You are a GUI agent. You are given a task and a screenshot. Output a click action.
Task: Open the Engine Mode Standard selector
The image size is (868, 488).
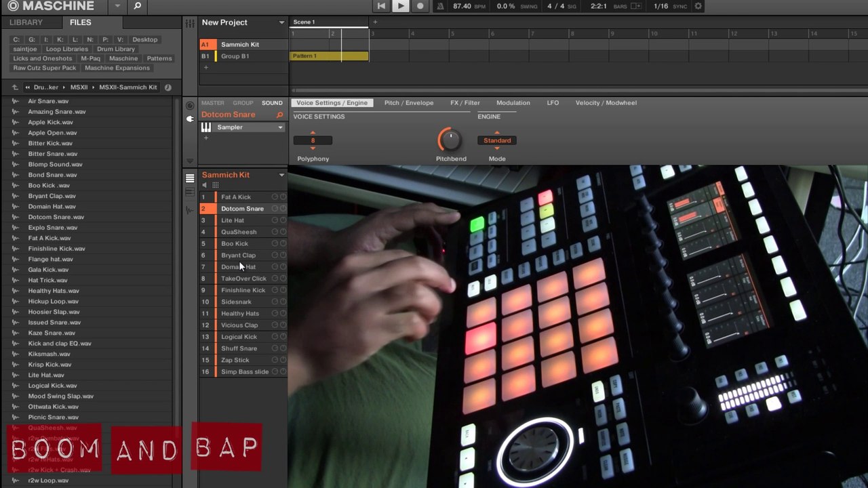(x=497, y=140)
